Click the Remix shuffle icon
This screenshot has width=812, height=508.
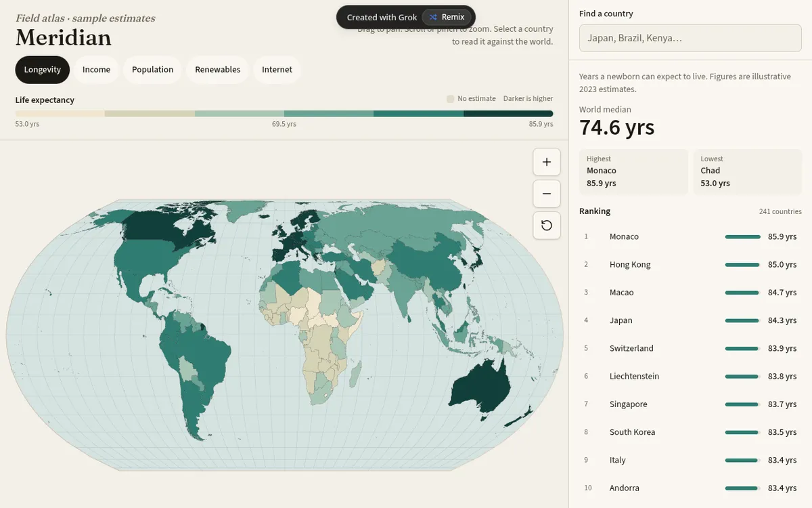coord(433,17)
